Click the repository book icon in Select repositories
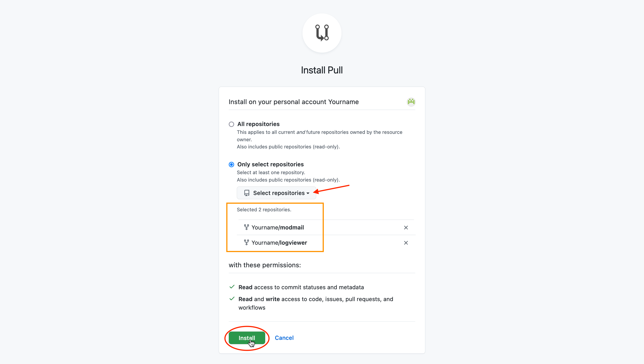The image size is (644, 364). coord(247,193)
